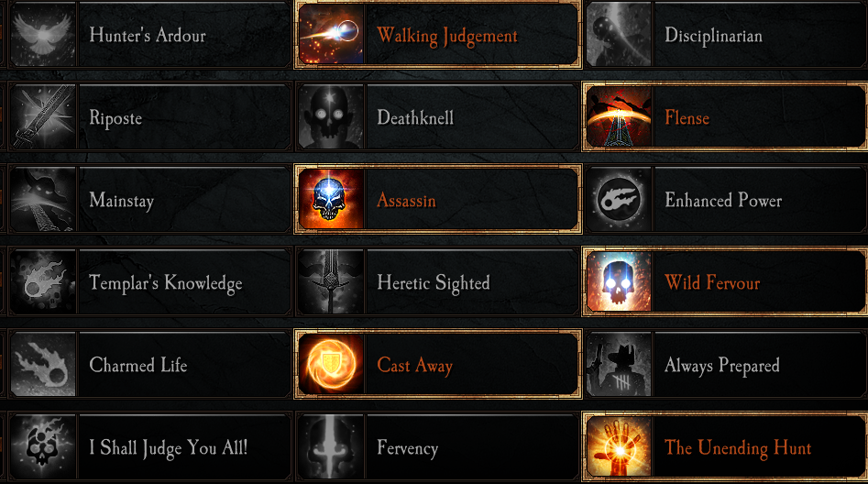Click the Always Prepared gunslinger icon
This screenshot has width=868, height=484.
619,365
